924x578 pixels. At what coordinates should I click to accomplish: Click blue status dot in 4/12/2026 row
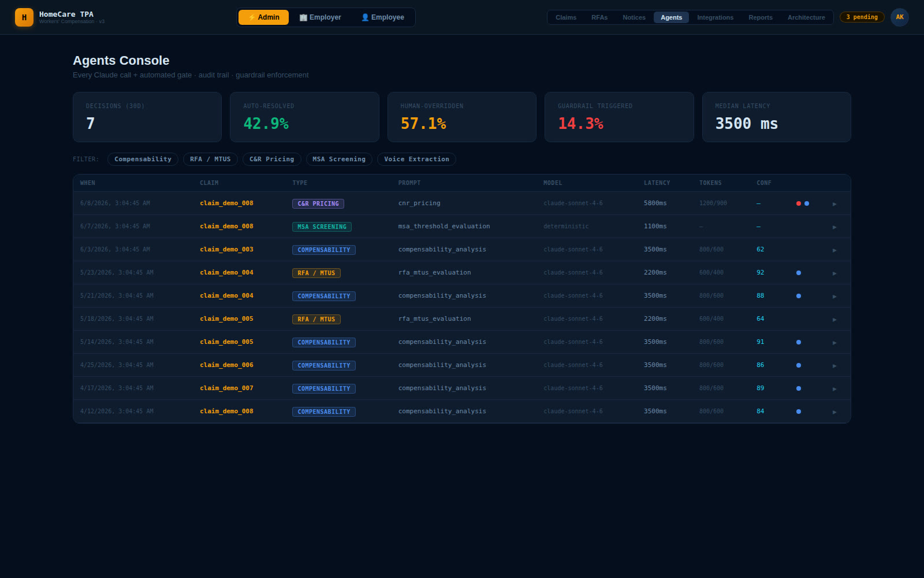coord(799,412)
